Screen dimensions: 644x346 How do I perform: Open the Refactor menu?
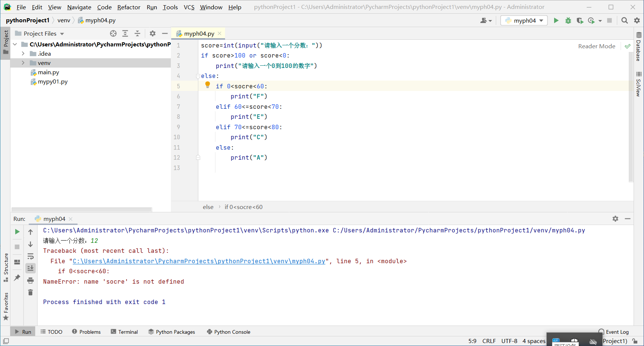pyautogui.click(x=129, y=7)
